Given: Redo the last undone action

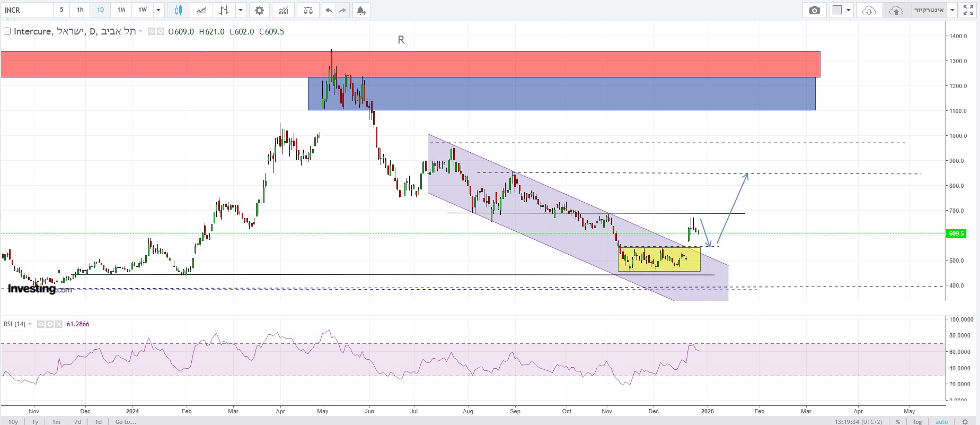Looking at the screenshot, I should coord(342,10).
